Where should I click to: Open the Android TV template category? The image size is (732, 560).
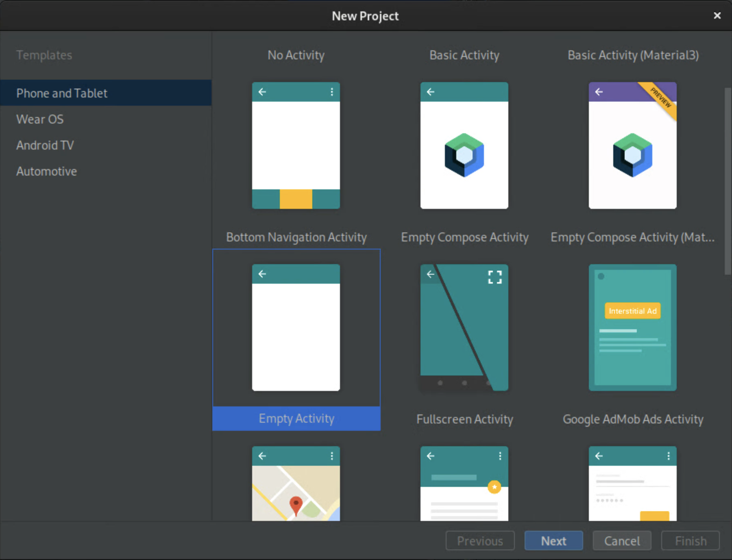coord(45,145)
